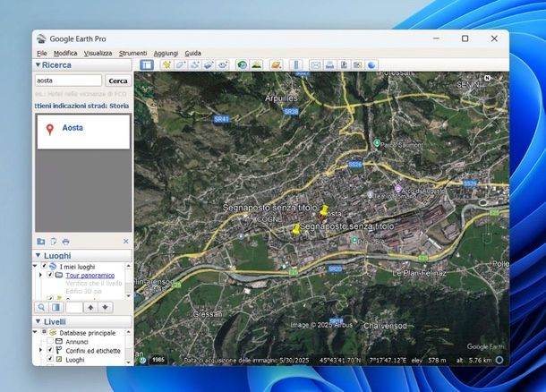Click the directions link left of Storia

pyautogui.click(x=71, y=106)
